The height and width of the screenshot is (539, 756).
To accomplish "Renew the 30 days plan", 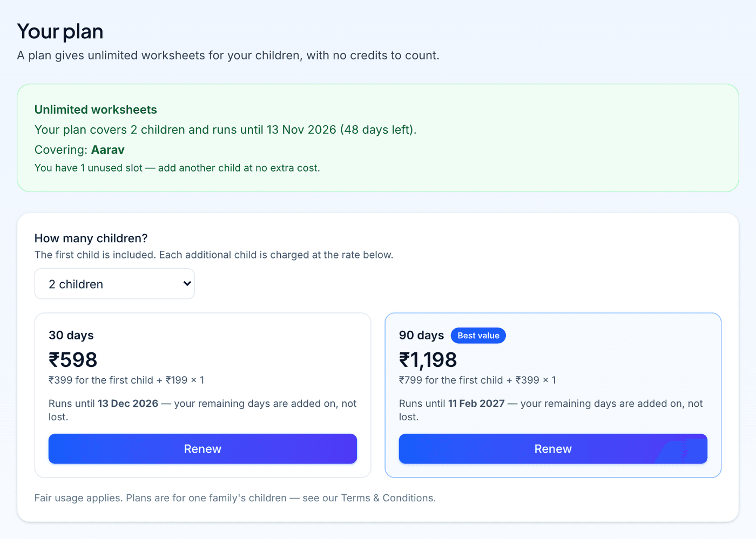I will [202, 449].
